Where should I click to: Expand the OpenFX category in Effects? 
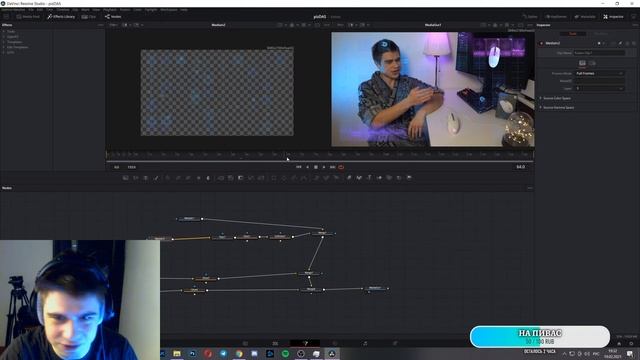(4, 37)
